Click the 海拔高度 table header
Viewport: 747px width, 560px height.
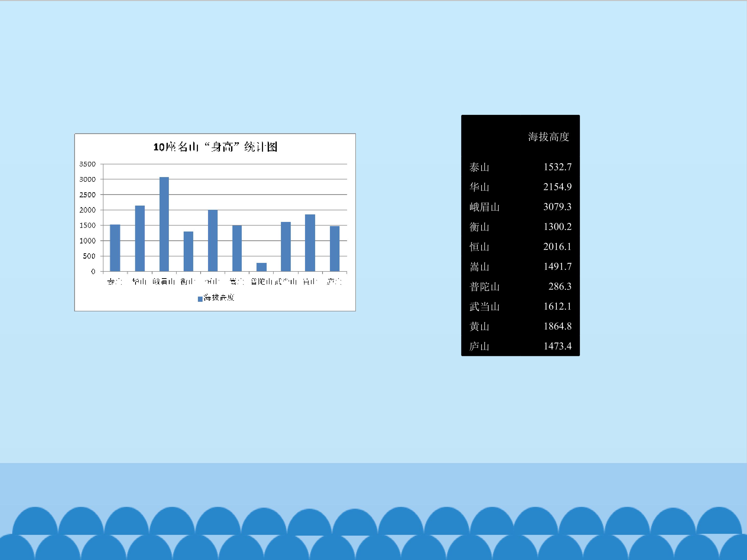[x=549, y=137]
